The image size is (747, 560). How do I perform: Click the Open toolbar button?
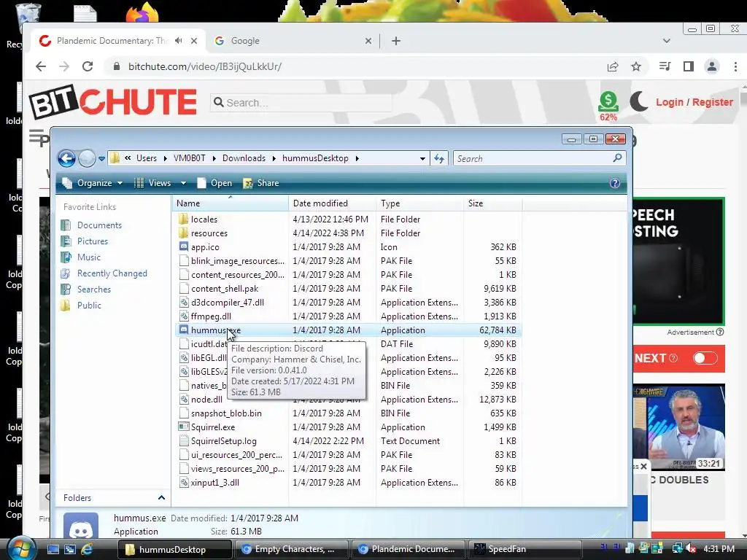[x=215, y=183]
